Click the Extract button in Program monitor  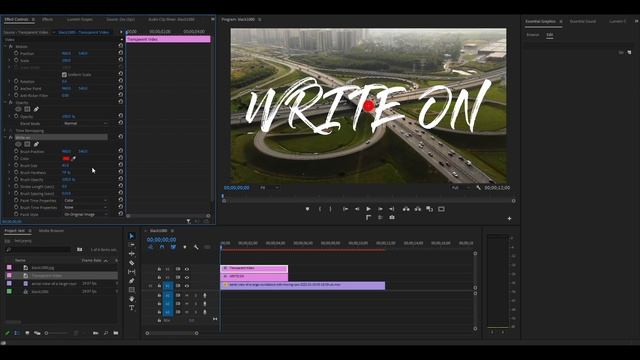(x=418, y=209)
